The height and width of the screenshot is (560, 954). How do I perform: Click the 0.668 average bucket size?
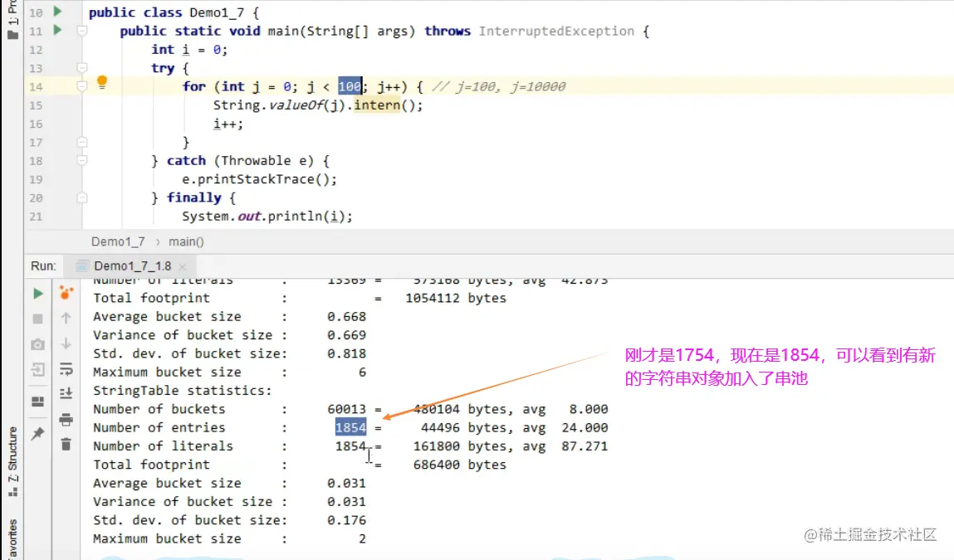point(346,316)
